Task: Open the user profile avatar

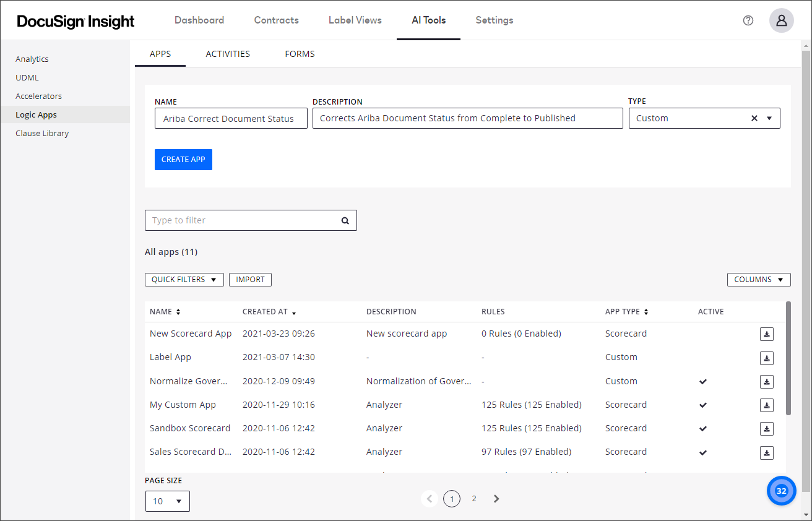Action: (x=781, y=20)
